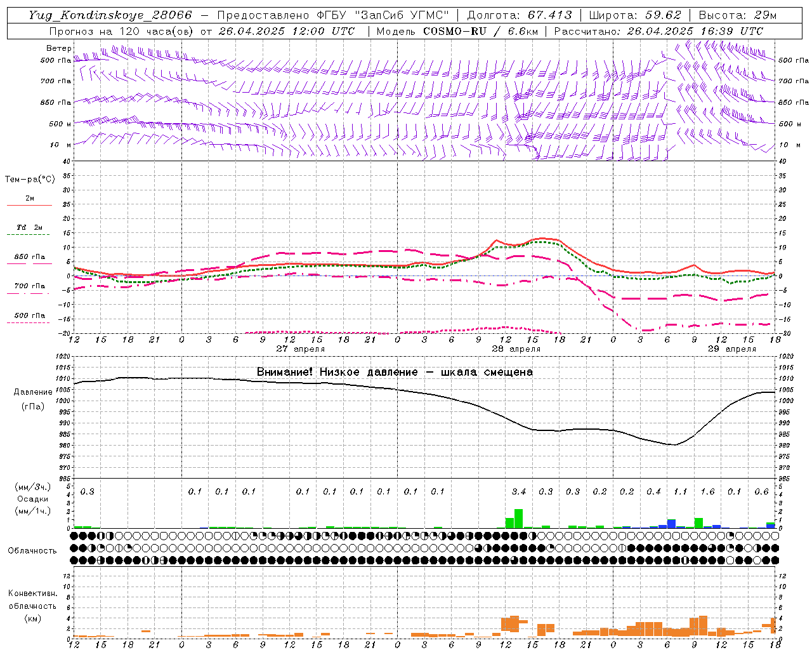Click the longitude value Долгота: 67.413
This screenshot has width=812, height=650.
(520, 15)
